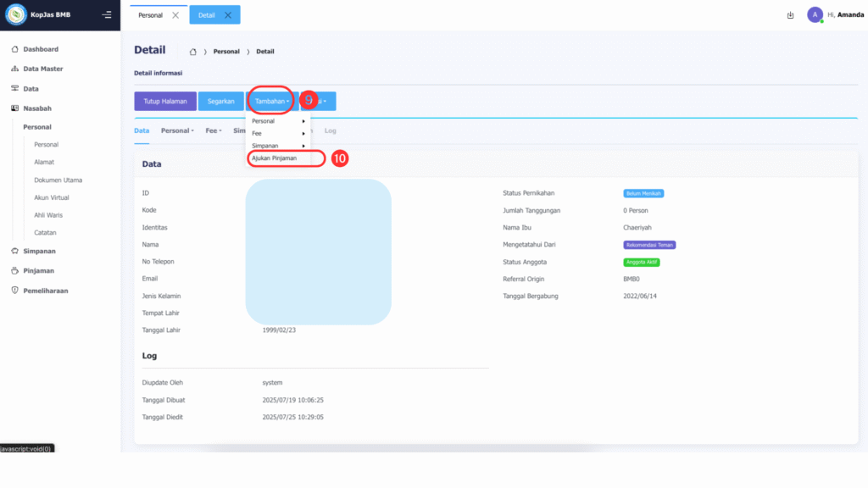Click the Tutup Halaman button
The image size is (868, 488).
165,101
